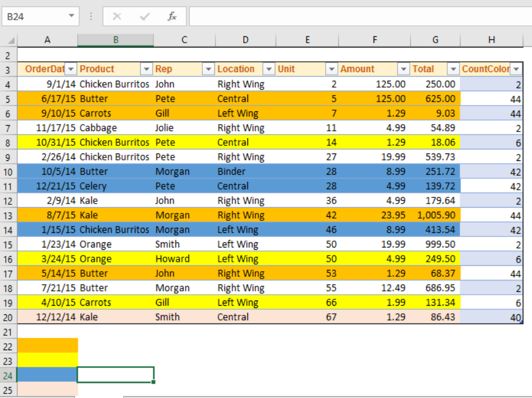This screenshot has height=398, width=532.
Task: Open the Location filter dropdown
Action: [x=269, y=69]
